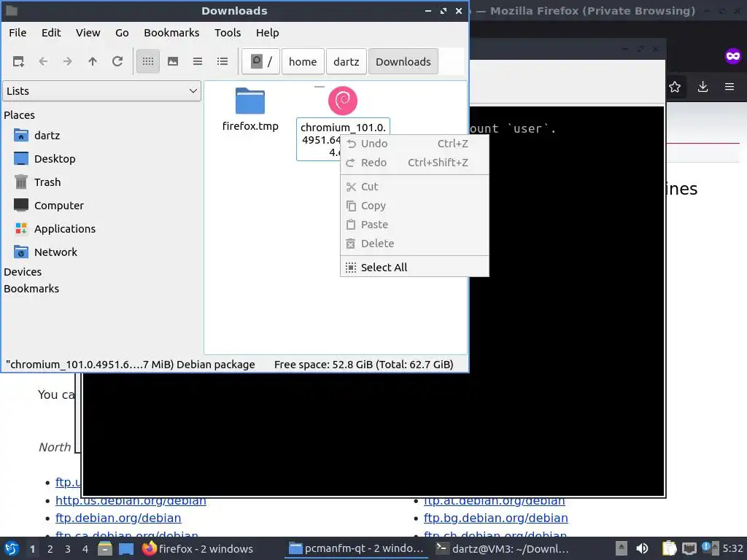Go forward to next folder

(x=68, y=61)
